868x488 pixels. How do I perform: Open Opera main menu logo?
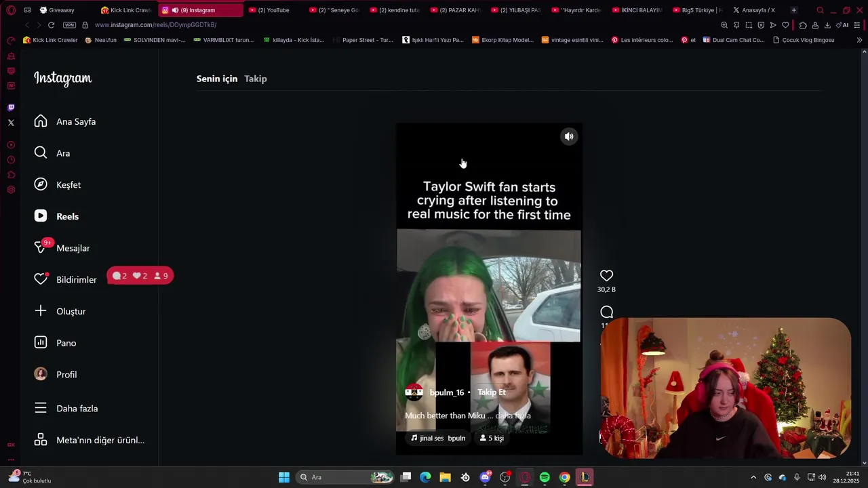click(x=11, y=10)
